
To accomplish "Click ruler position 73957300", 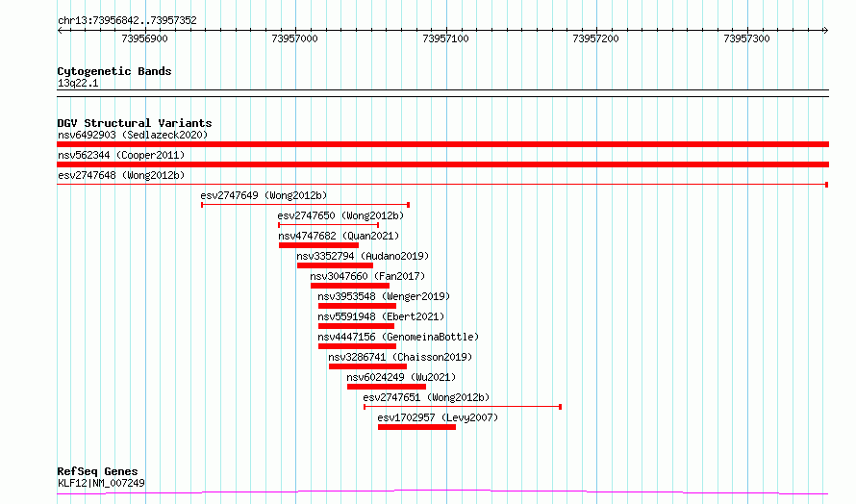I will coord(746,38).
